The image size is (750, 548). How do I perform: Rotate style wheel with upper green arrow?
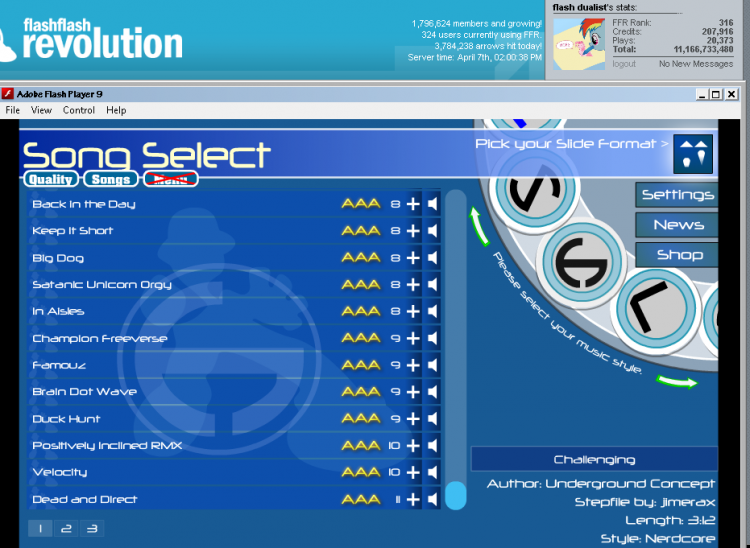(x=479, y=226)
